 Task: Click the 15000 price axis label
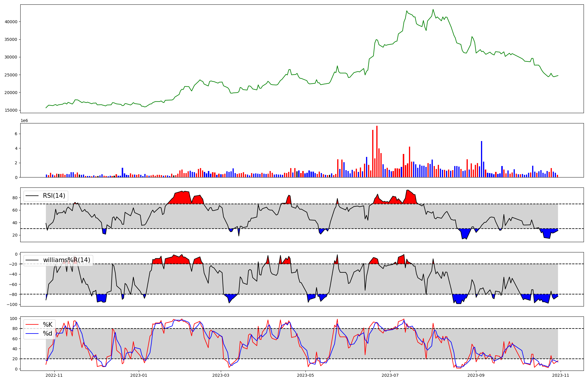(11, 110)
